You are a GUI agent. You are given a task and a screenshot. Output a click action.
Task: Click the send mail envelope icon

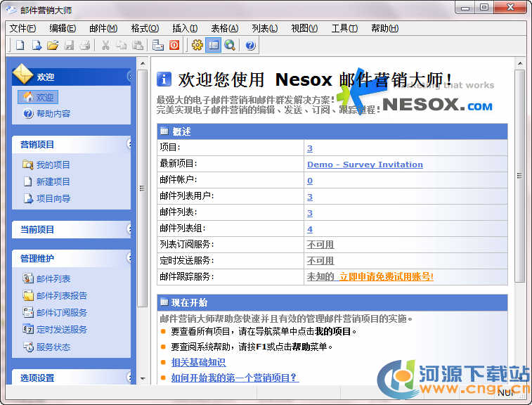(x=157, y=45)
